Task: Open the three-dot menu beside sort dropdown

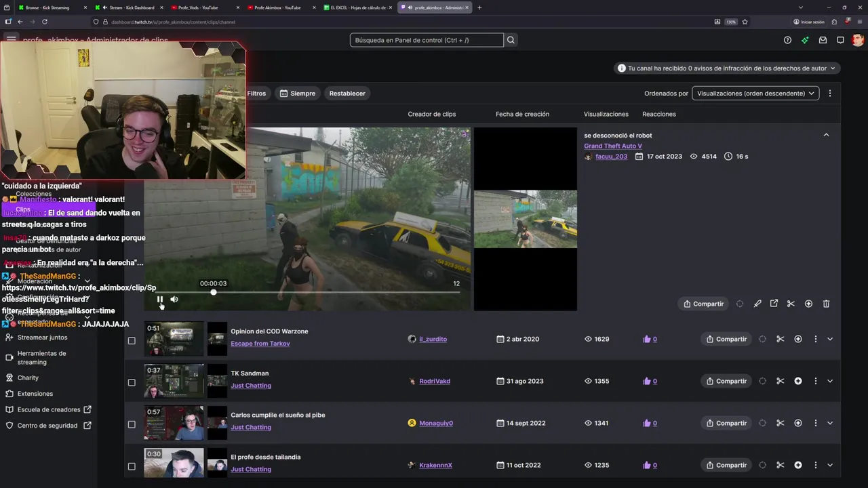Action: pos(830,94)
